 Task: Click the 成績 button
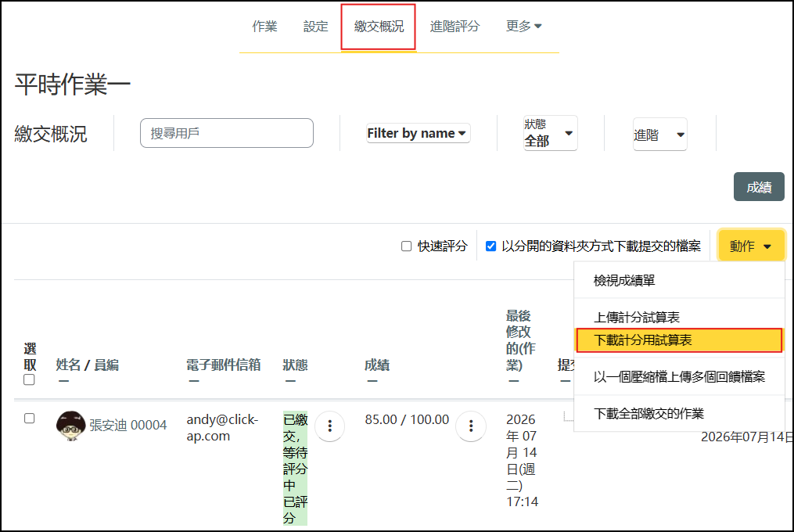click(759, 187)
